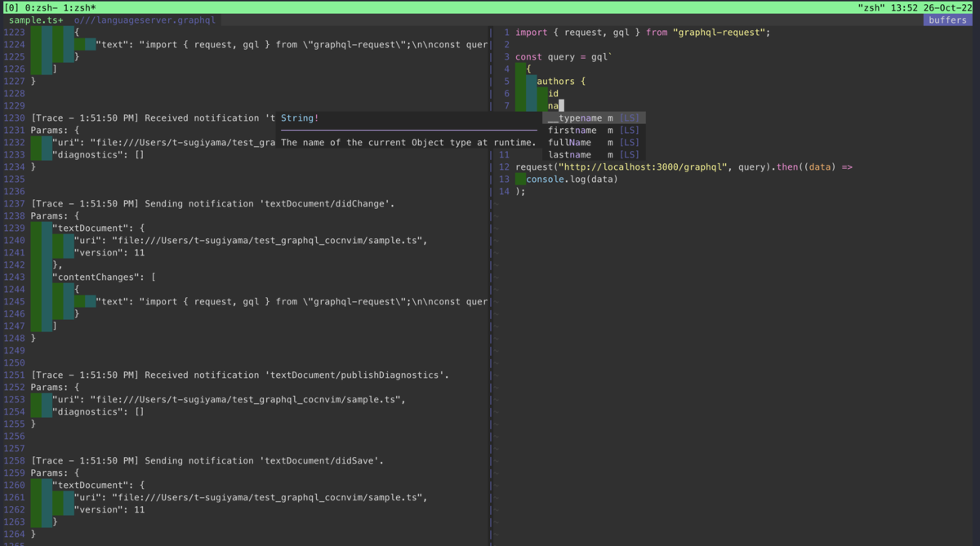Click the localhost:3000/graphql URL string
980x546 pixels.
tap(644, 167)
